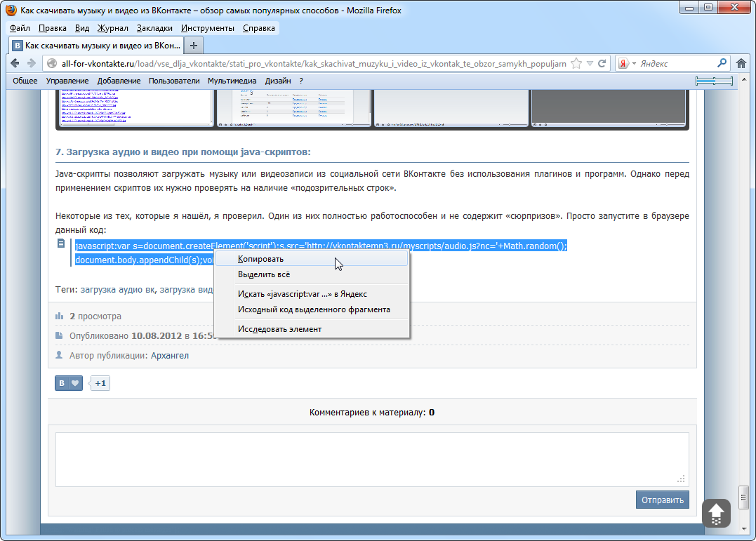This screenshot has width=756, height=541.
Task: Open the Yandex search engine selector
Action: click(627, 64)
